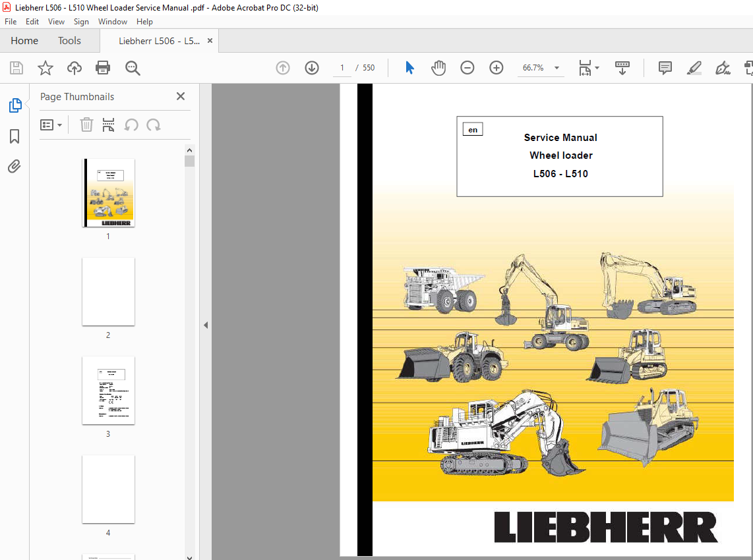Open the Attachments paperclip pane

coord(15,167)
